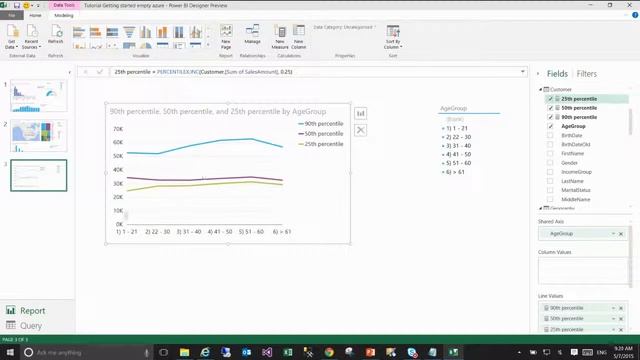Select the 6) > 61 slicer item
The width and height of the screenshot is (640, 360).
pos(453,172)
